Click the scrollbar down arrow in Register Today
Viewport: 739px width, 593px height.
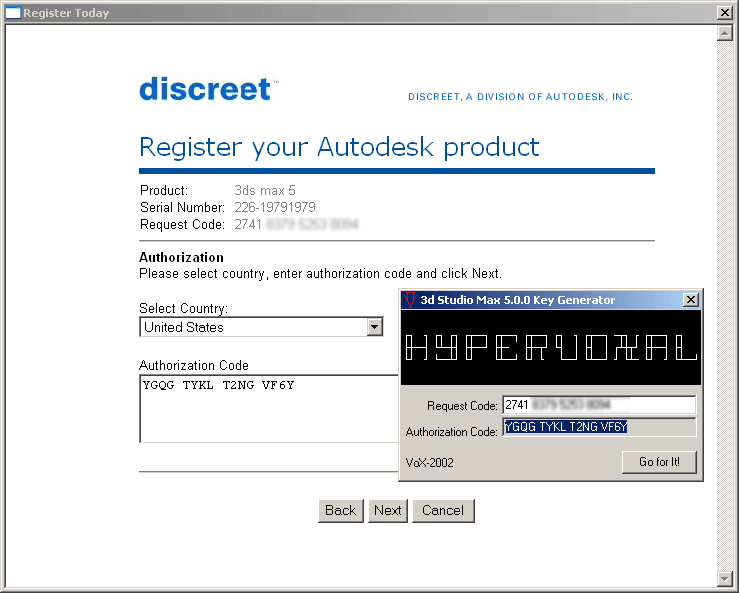[x=724, y=578]
